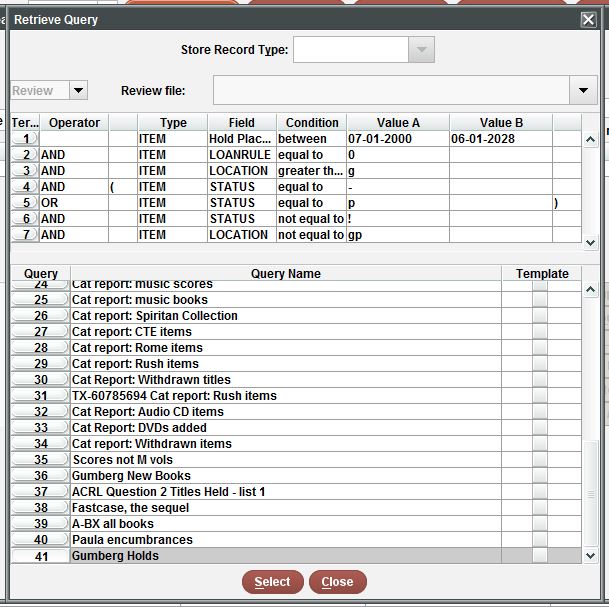Screen dimensions: 609x607
Task: Select term row number 2 button
Action: (x=25, y=155)
